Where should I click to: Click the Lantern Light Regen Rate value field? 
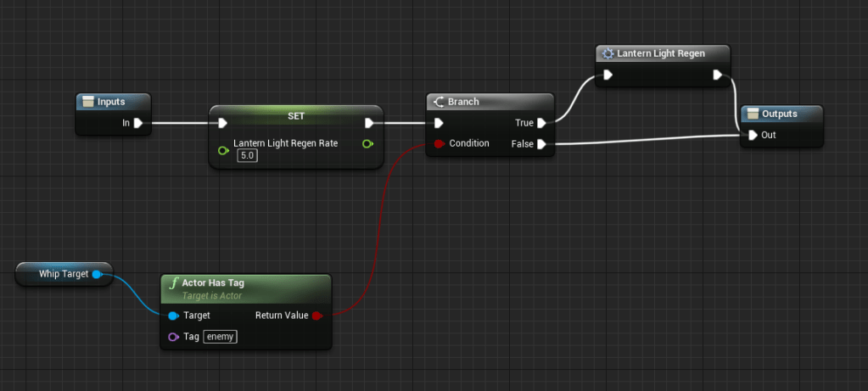[x=247, y=156]
